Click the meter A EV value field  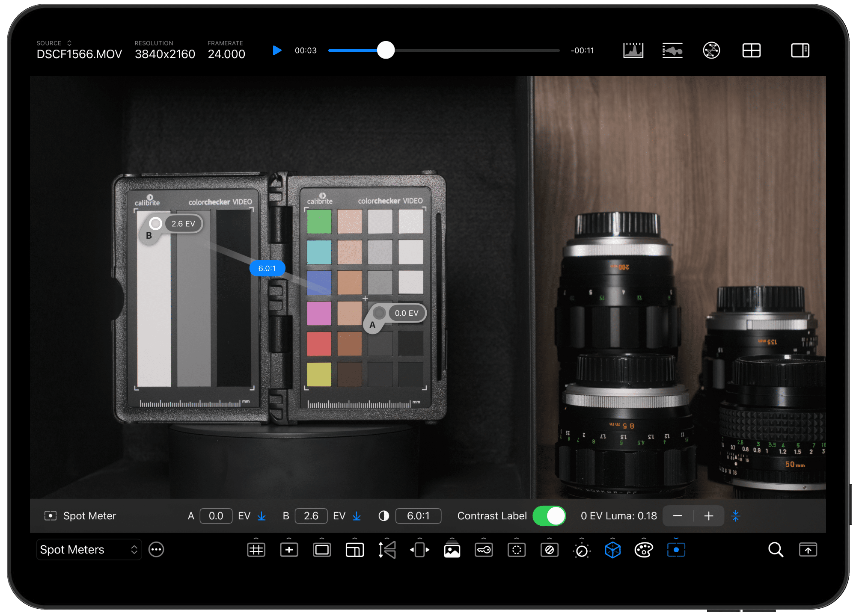[216, 516]
